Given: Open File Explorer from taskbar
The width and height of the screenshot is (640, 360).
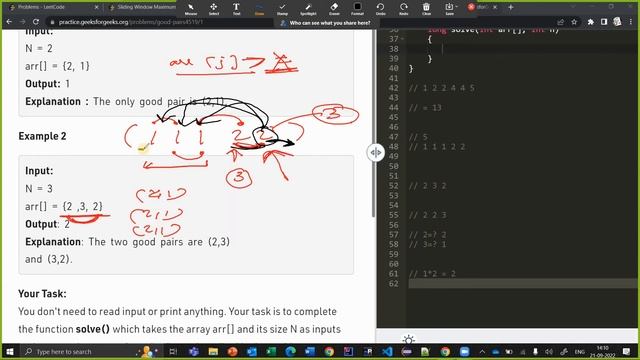Looking at the screenshot, I should (213, 351).
